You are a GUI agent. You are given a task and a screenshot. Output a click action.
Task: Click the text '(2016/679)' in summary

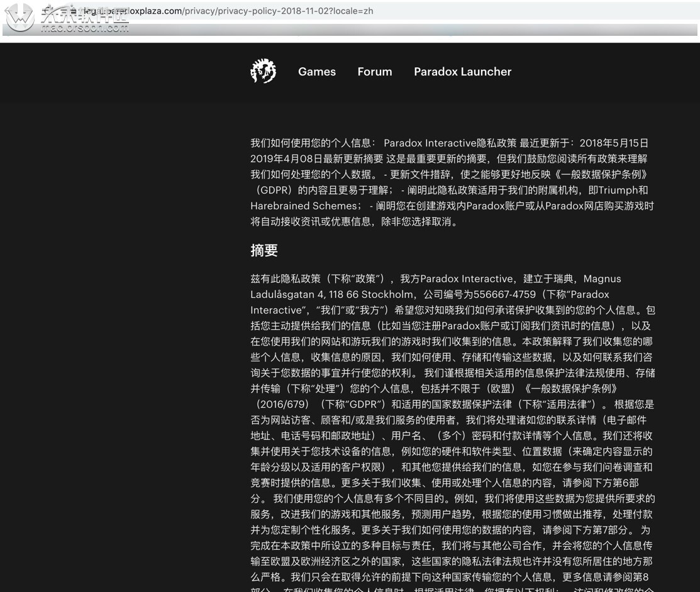(282, 405)
